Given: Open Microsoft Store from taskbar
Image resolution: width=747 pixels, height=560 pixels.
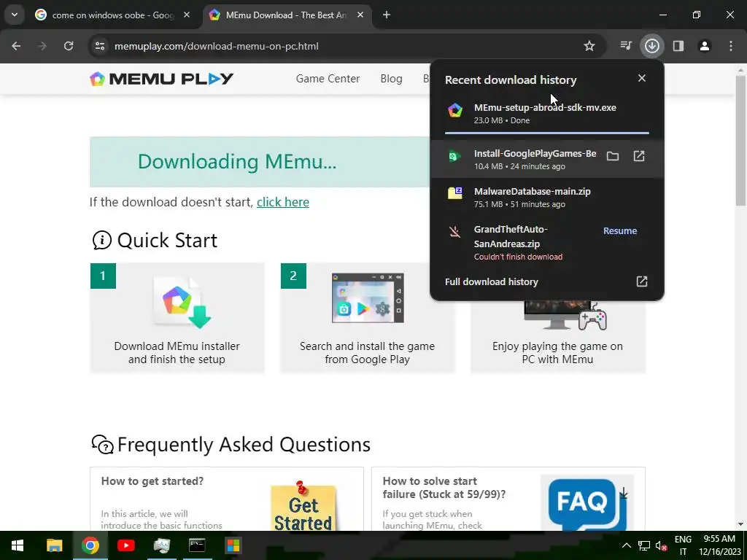Looking at the screenshot, I should (233, 545).
